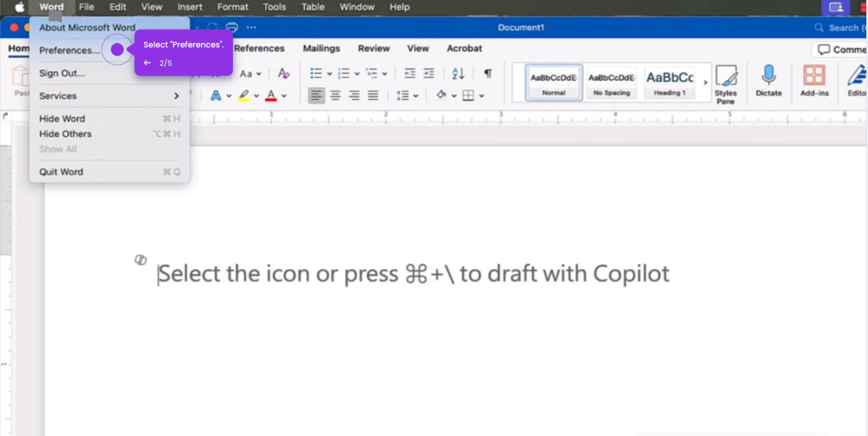Toggle paragraph marks display
The height and width of the screenshot is (436, 868).
pyautogui.click(x=487, y=73)
